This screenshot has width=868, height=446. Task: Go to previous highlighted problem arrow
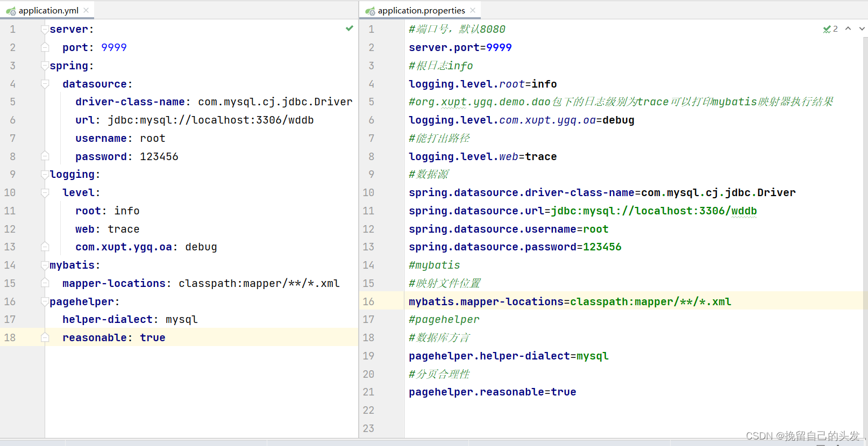pyautogui.click(x=848, y=28)
